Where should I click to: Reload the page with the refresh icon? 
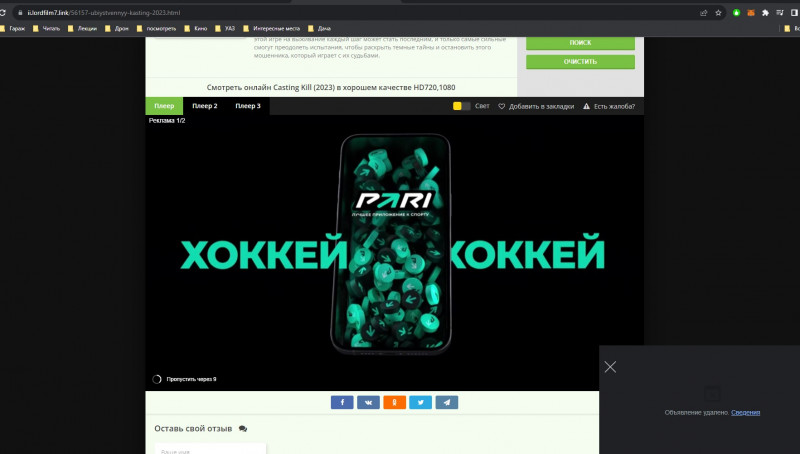point(2,13)
